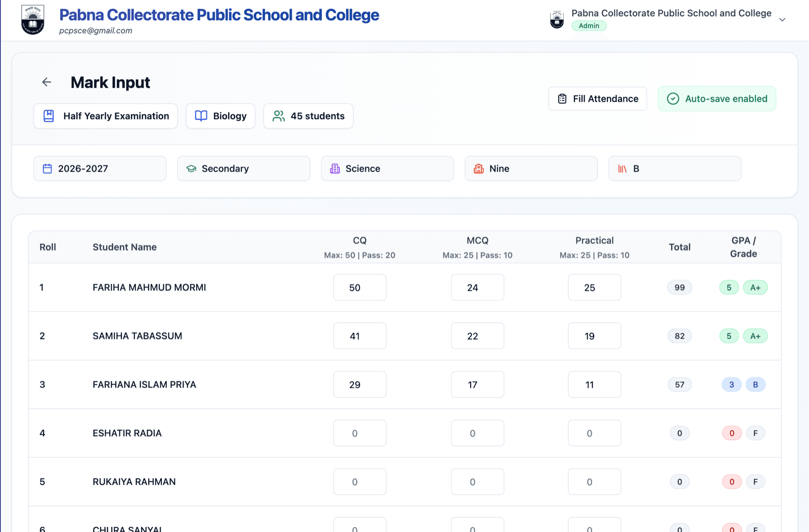
Task: Open the Secondary level selector
Action: click(x=244, y=168)
